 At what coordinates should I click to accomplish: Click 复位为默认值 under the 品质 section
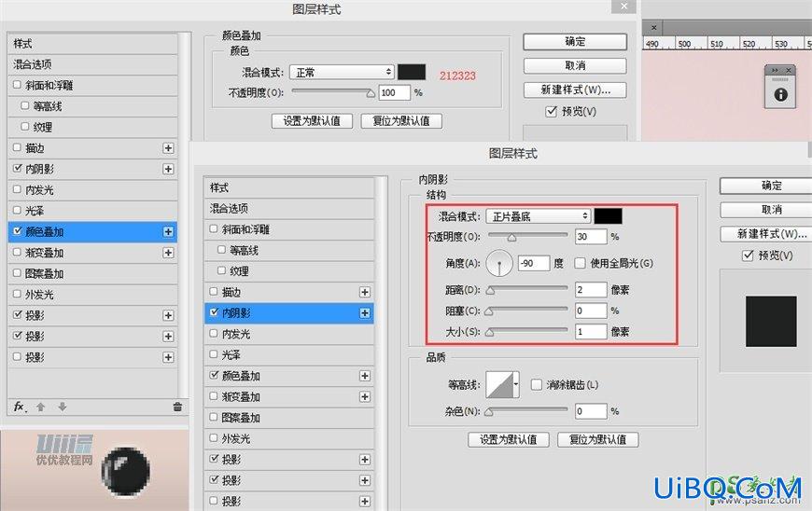pos(597,439)
